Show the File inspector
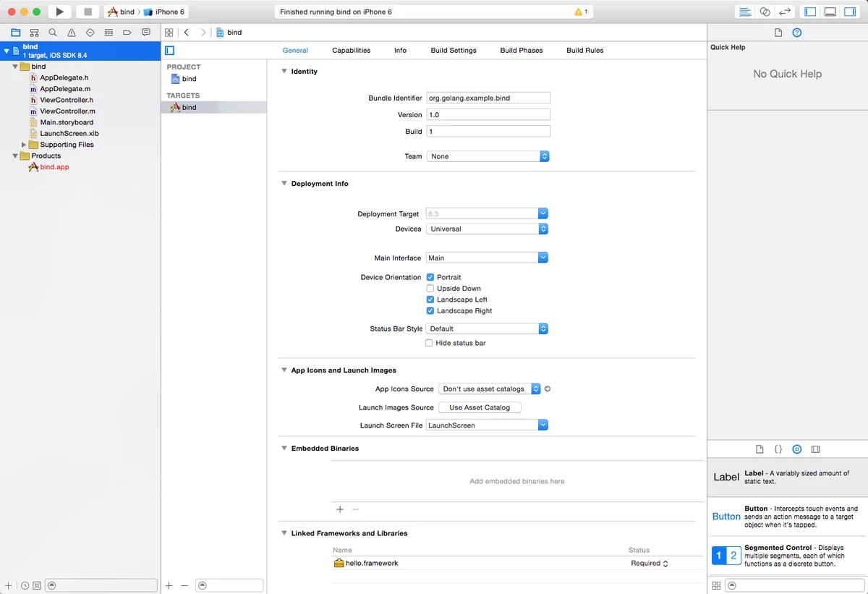Screen dimensions: 868x594 pyautogui.click(x=778, y=33)
